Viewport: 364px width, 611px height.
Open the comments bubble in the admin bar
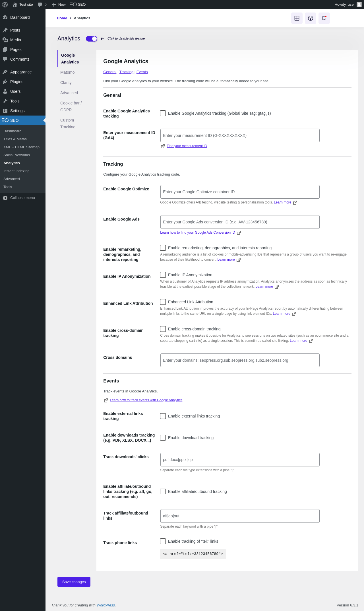coord(40,5)
